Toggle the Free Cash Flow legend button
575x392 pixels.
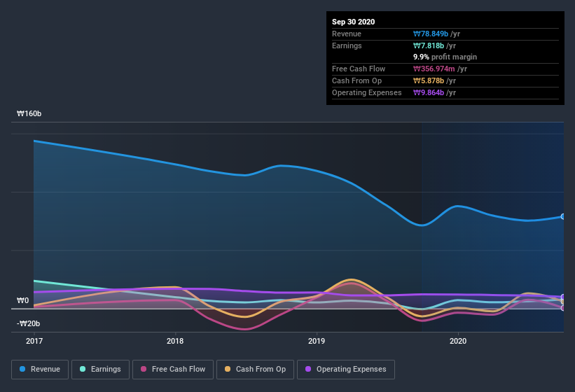173,370
